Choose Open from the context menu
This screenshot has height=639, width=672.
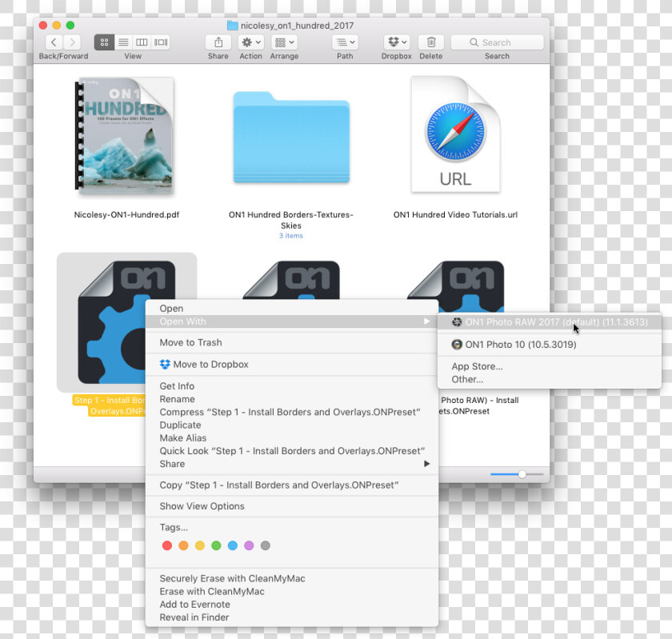[x=291, y=308]
